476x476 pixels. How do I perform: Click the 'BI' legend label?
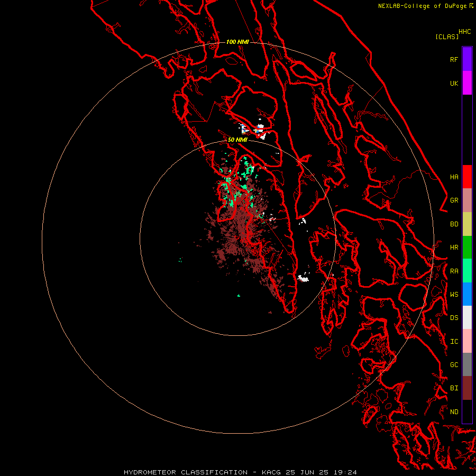[454, 388]
